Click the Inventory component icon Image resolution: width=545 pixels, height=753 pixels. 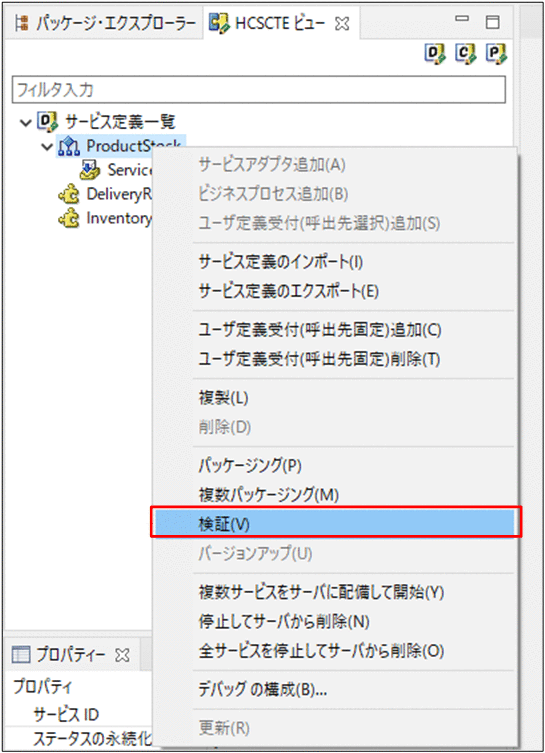coord(69,218)
